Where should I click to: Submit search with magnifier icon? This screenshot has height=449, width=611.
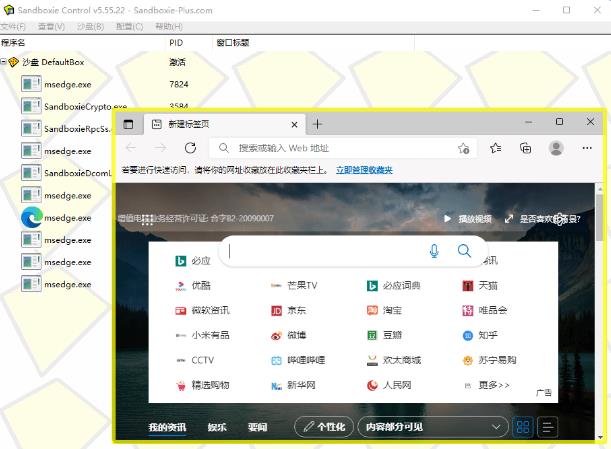464,251
